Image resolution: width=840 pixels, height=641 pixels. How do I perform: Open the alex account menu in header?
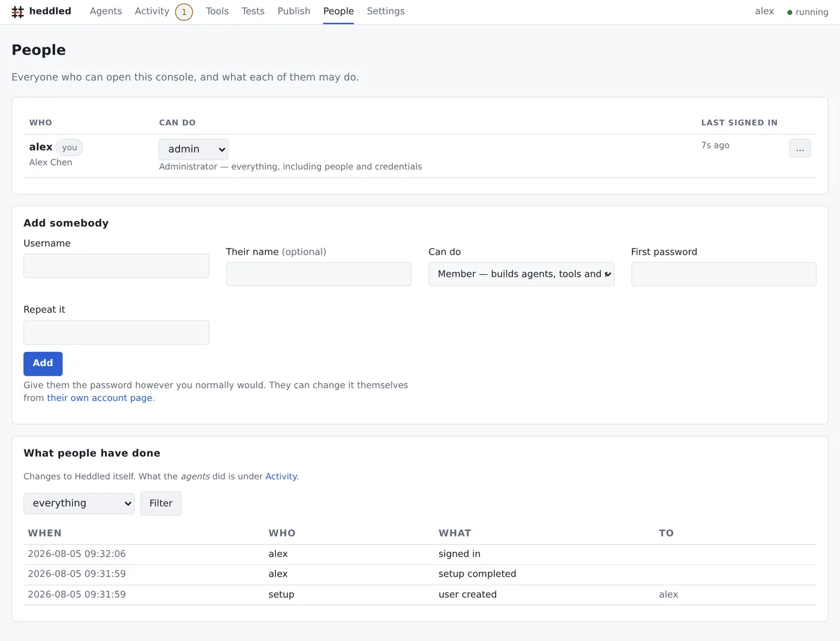[764, 11]
